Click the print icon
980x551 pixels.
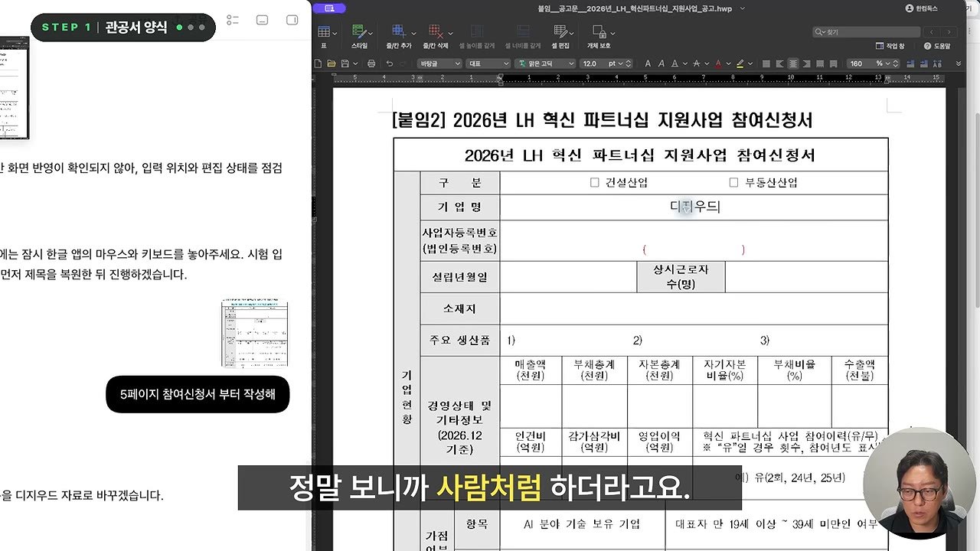tap(371, 64)
